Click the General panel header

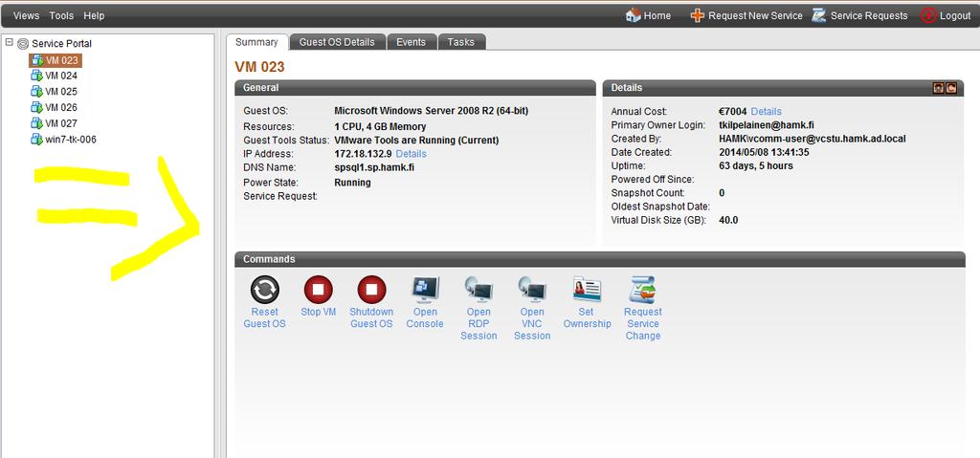point(415,87)
